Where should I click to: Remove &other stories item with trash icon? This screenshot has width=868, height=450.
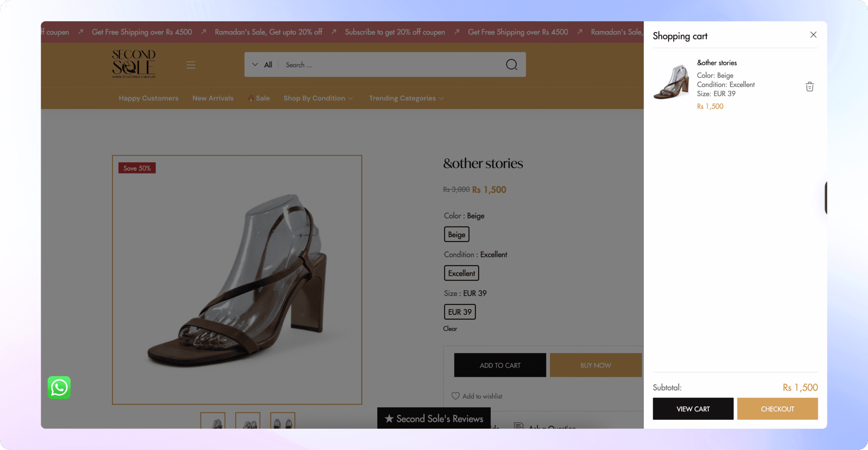(x=810, y=87)
